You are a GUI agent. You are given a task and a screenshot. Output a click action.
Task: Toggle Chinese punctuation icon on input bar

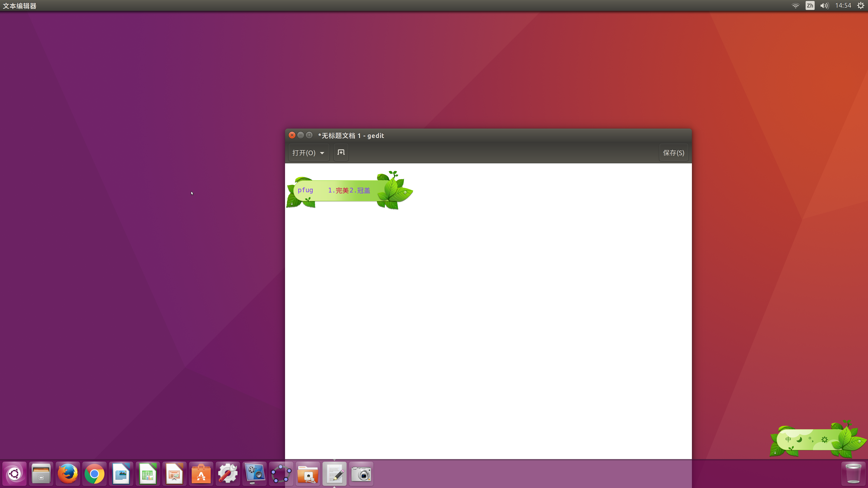point(811,439)
